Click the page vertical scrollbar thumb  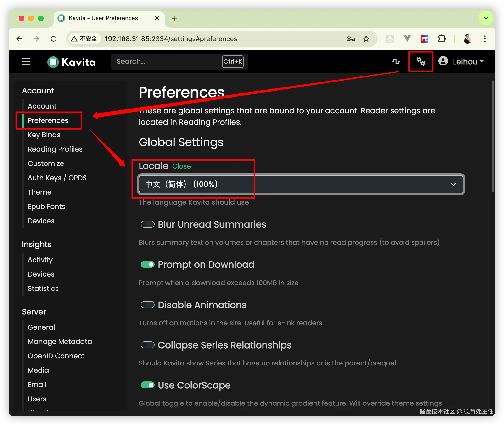coord(493,136)
